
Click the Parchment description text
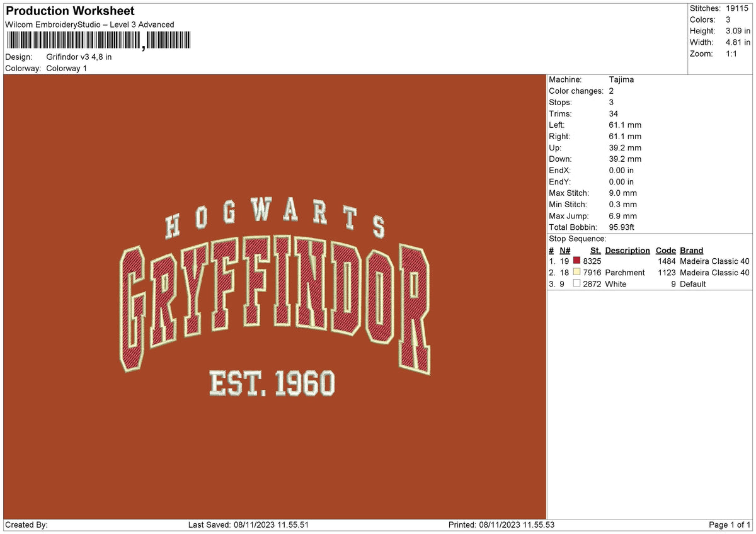(625, 272)
